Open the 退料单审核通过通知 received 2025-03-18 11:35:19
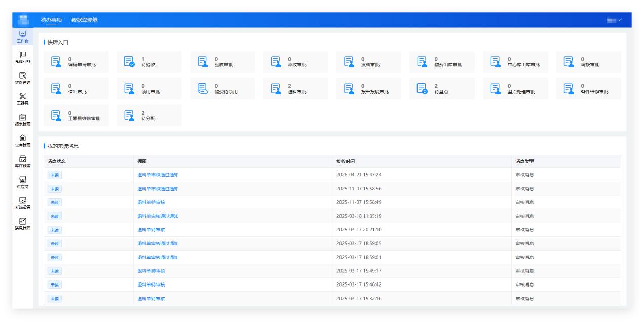644x321 pixels. (158, 216)
